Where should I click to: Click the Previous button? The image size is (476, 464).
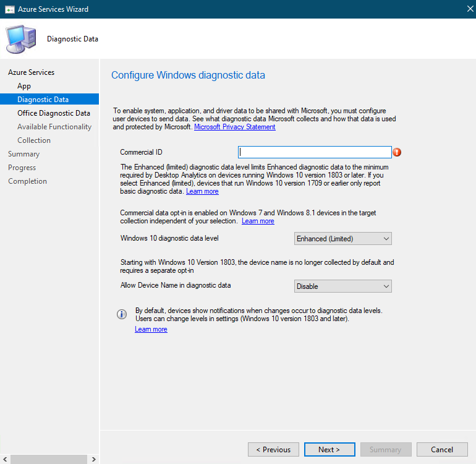coord(273,449)
